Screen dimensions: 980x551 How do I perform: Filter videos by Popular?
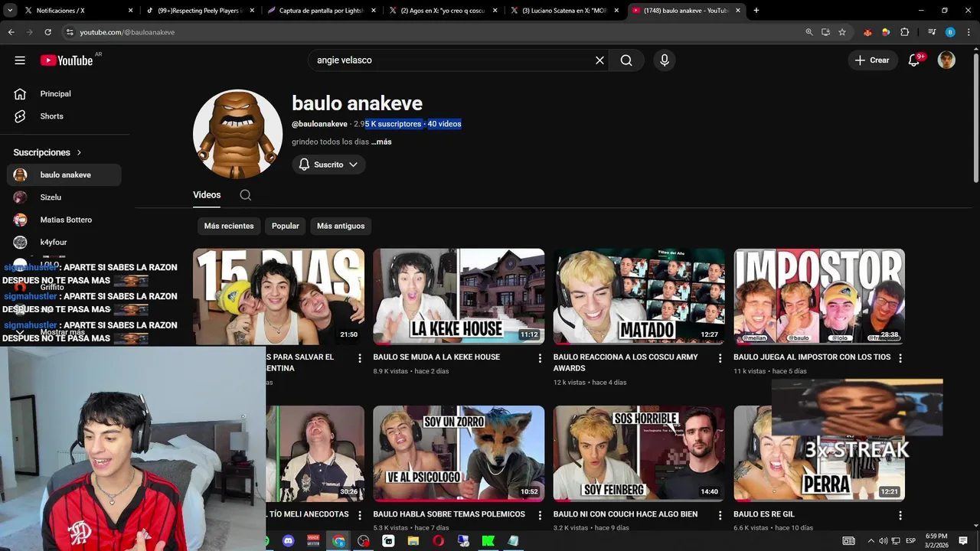[x=286, y=226]
